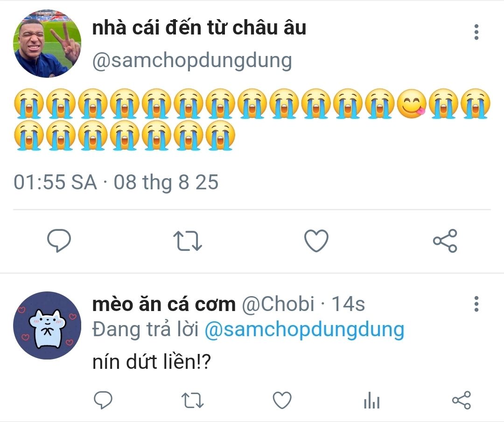Share the main tweet
Screen dimensions: 504x422
pos(445,241)
